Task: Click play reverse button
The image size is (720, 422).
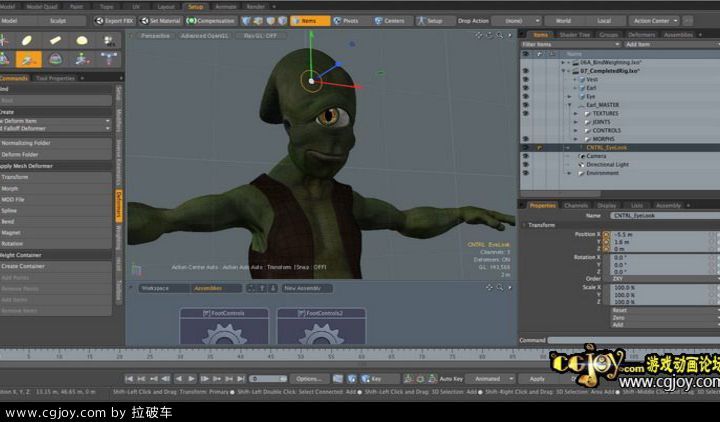Action: pyautogui.click(x=179, y=379)
